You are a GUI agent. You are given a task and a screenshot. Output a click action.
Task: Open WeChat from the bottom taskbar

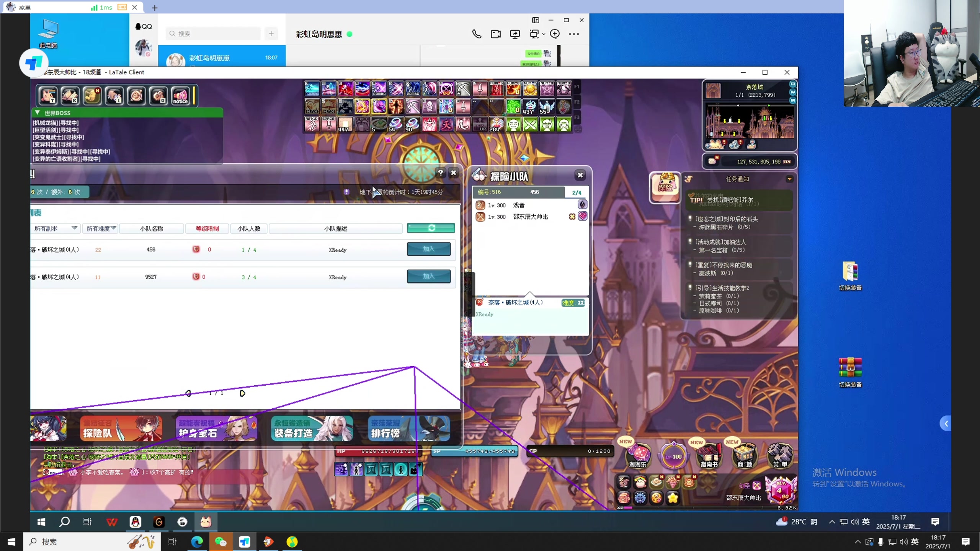click(220, 542)
